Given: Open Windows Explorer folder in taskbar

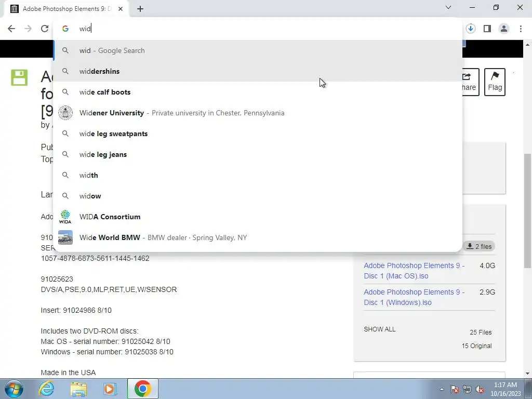Looking at the screenshot, I should coord(78,389).
